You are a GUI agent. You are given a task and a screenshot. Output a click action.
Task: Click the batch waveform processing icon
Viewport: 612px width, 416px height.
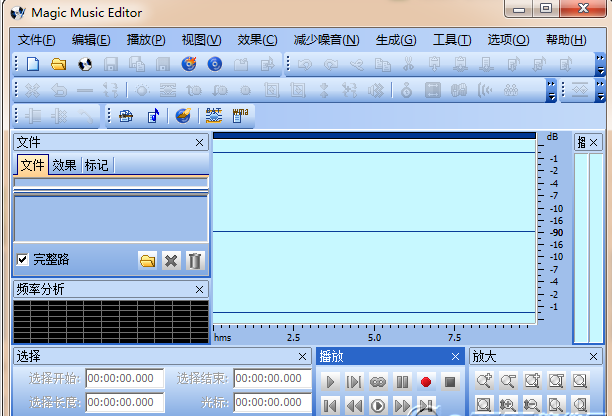[213, 116]
